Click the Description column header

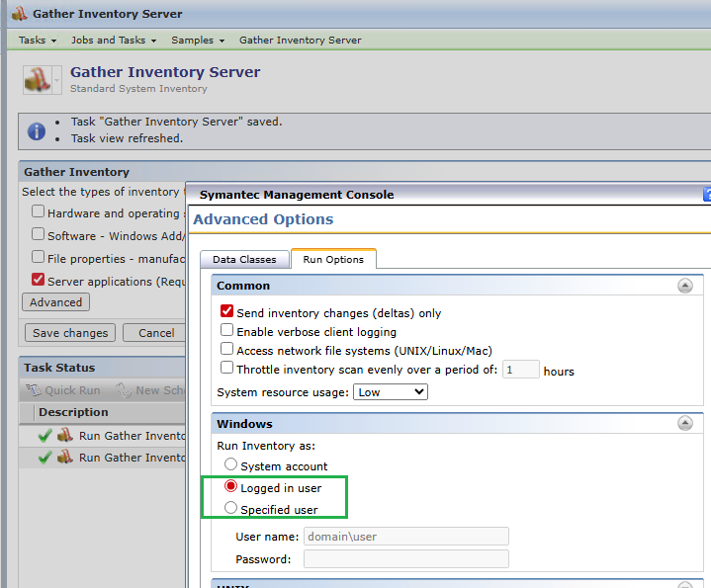73,412
